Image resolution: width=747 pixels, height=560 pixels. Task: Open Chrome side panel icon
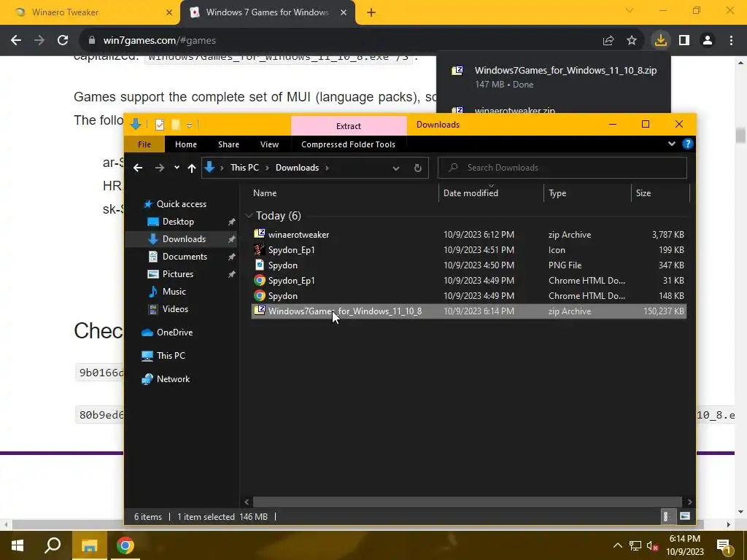click(684, 41)
